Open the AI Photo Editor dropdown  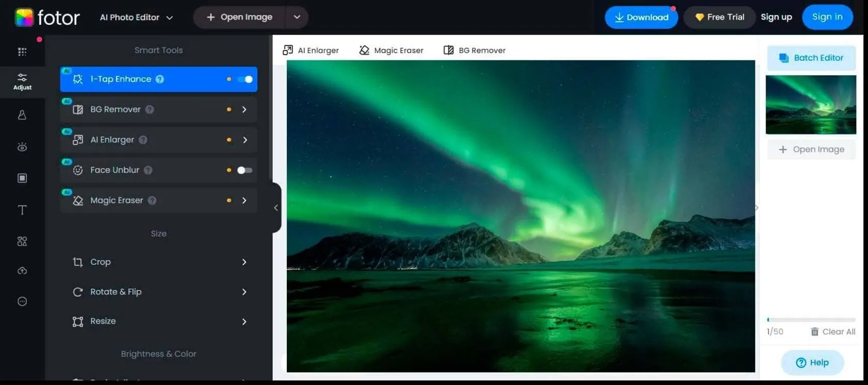(136, 18)
